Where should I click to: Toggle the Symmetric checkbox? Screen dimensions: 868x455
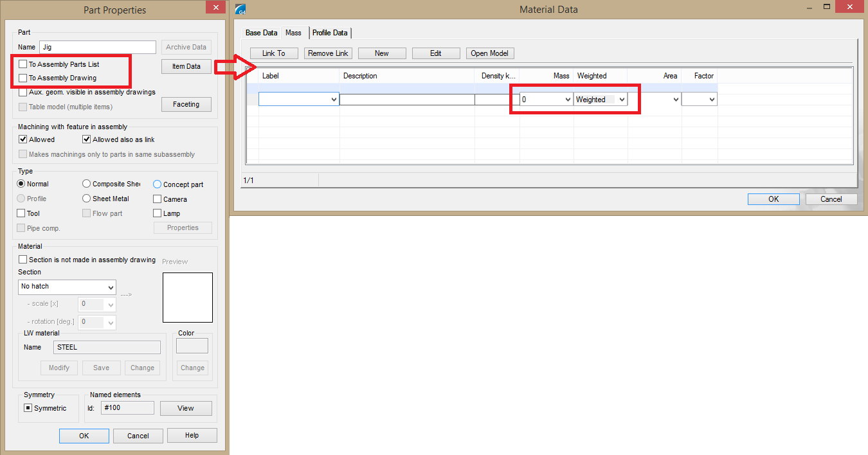tap(28, 408)
